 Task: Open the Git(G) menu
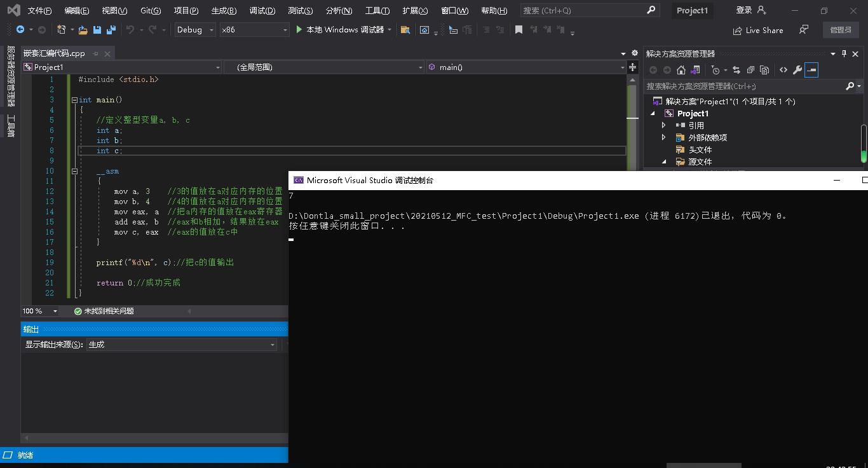click(151, 10)
